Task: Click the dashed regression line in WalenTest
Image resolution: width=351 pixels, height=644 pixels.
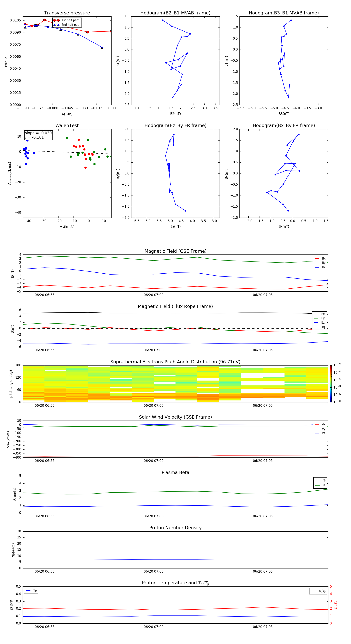Action: [67, 152]
